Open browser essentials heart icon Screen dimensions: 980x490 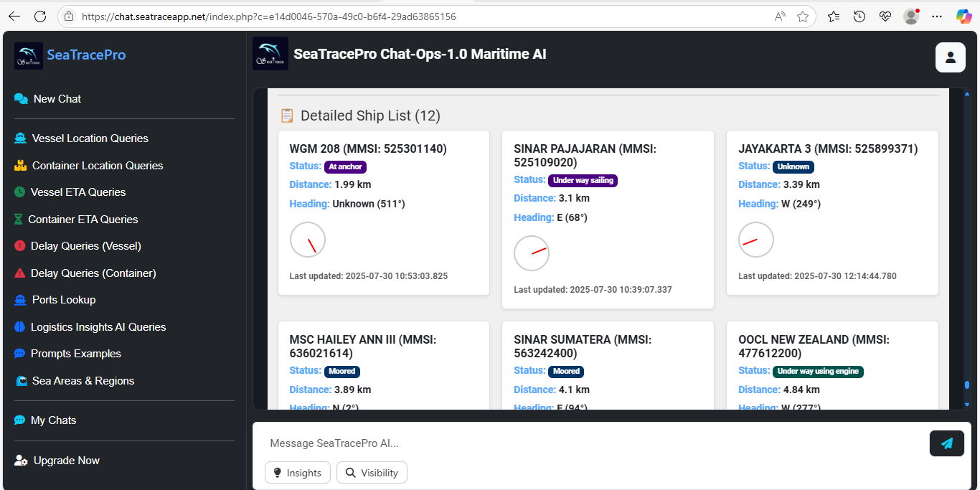(885, 16)
